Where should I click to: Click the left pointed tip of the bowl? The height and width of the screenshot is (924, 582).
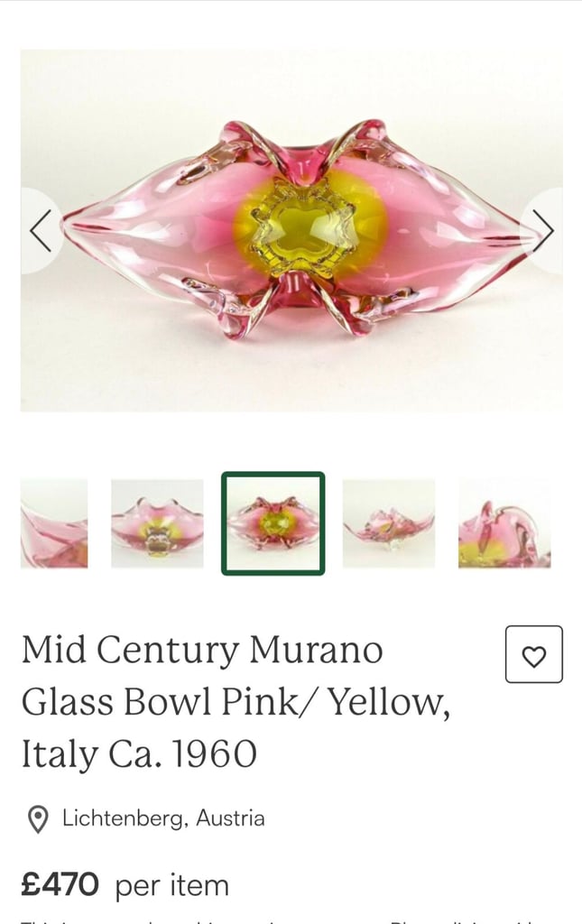pos(70,222)
